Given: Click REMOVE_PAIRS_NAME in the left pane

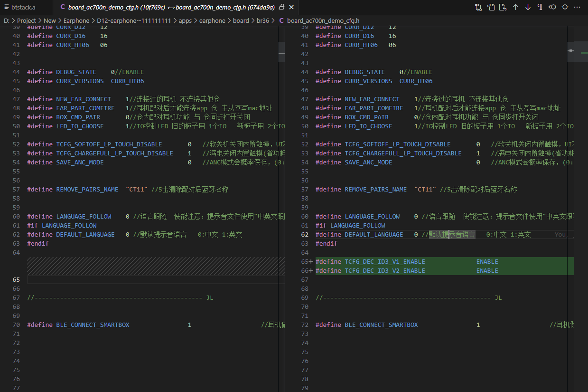Looking at the screenshot, I should pyautogui.click(x=87, y=190).
